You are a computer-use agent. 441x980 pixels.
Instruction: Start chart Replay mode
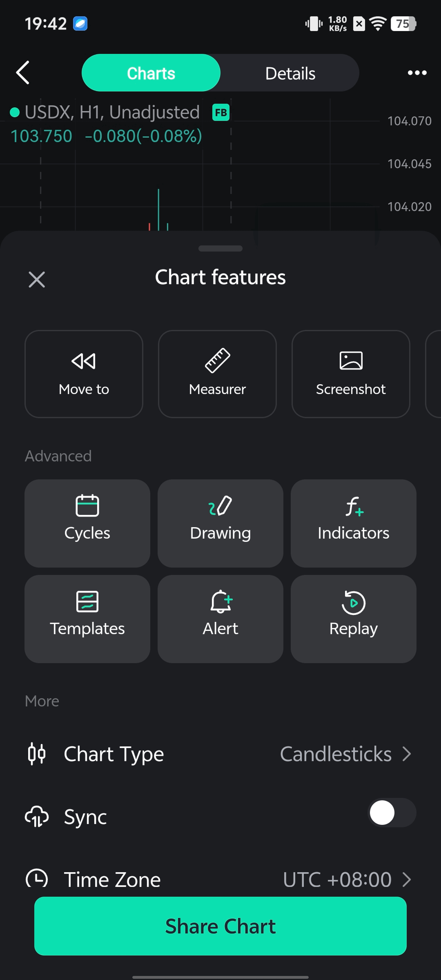click(353, 619)
